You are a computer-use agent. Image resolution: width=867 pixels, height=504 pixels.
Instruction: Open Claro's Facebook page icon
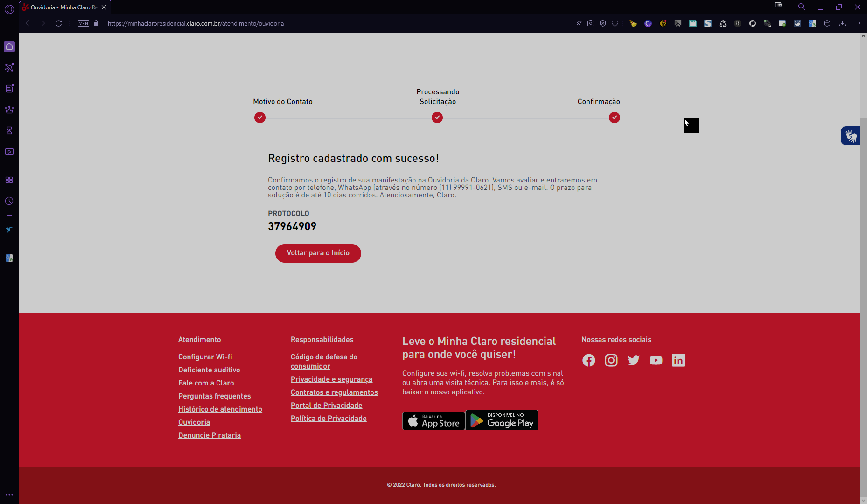[x=589, y=360]
